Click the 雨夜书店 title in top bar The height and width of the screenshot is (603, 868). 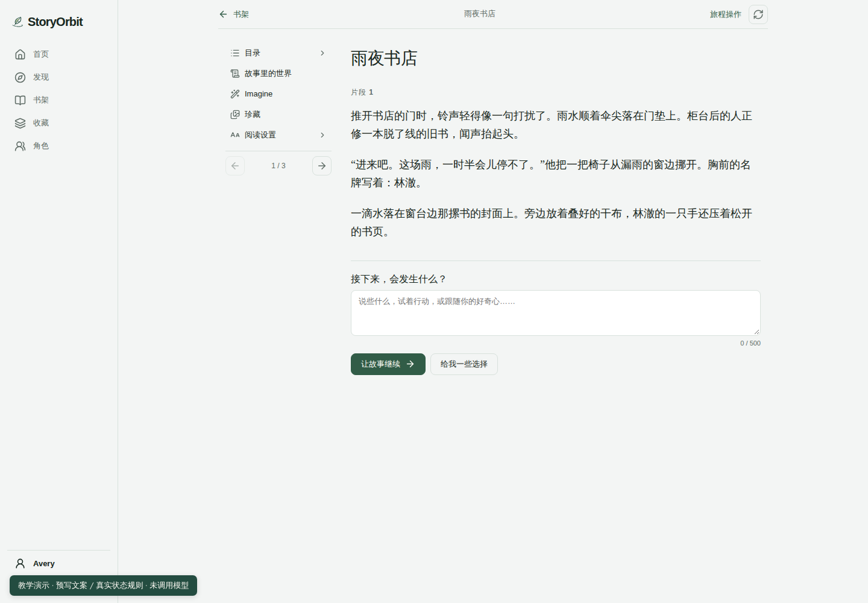tap(480, 14)
